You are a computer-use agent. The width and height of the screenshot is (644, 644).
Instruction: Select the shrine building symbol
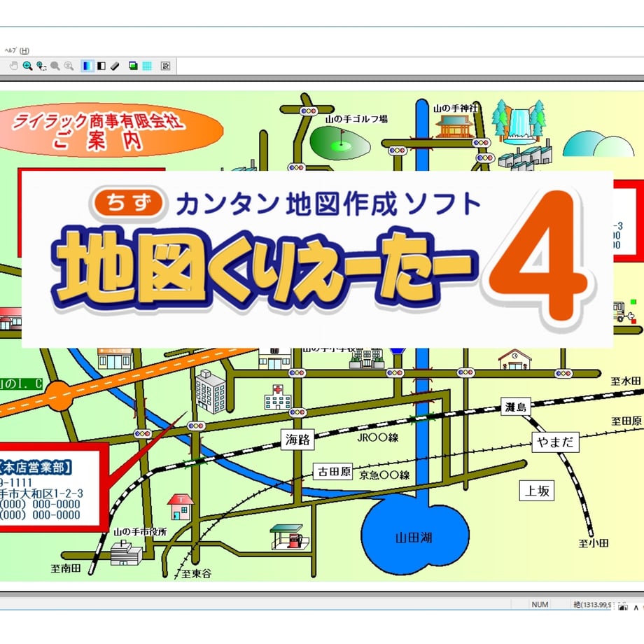[454, 126]
